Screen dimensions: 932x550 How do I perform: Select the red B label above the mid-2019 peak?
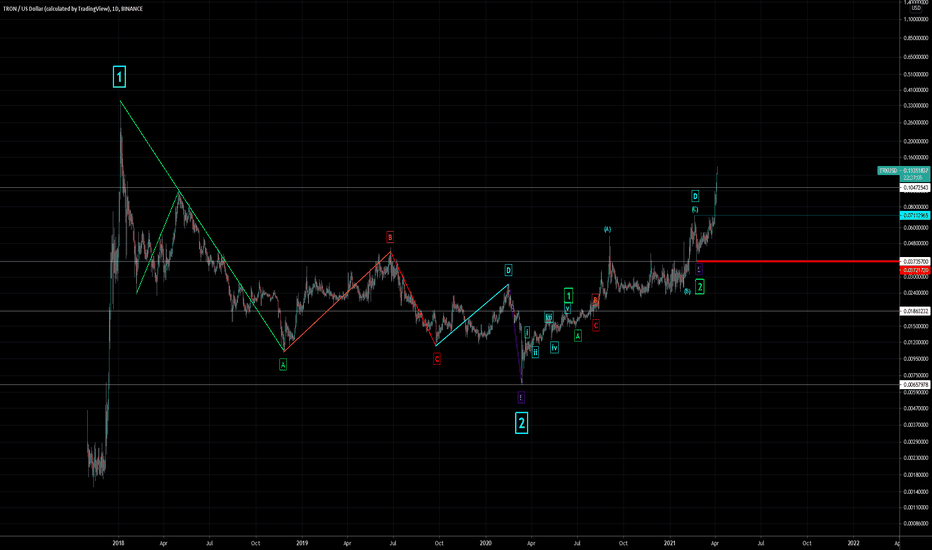pos(390,237)
